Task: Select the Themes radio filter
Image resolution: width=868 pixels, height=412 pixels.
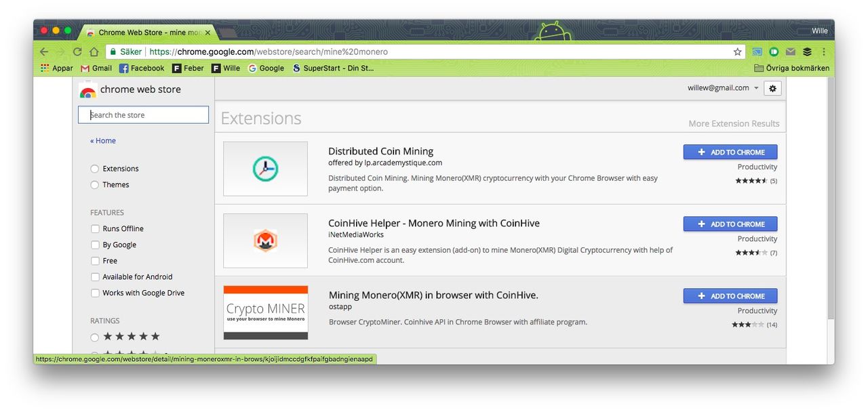Action: point(95,185)
